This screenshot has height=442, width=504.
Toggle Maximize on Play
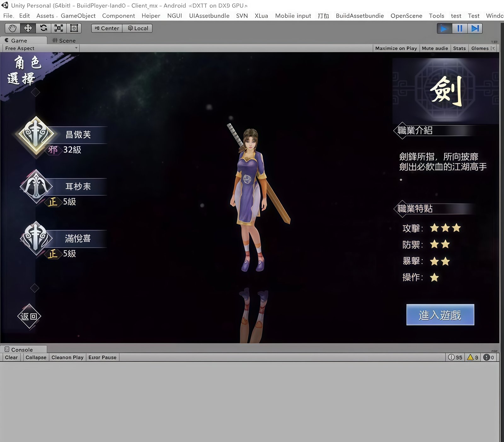tap(396, 48)
